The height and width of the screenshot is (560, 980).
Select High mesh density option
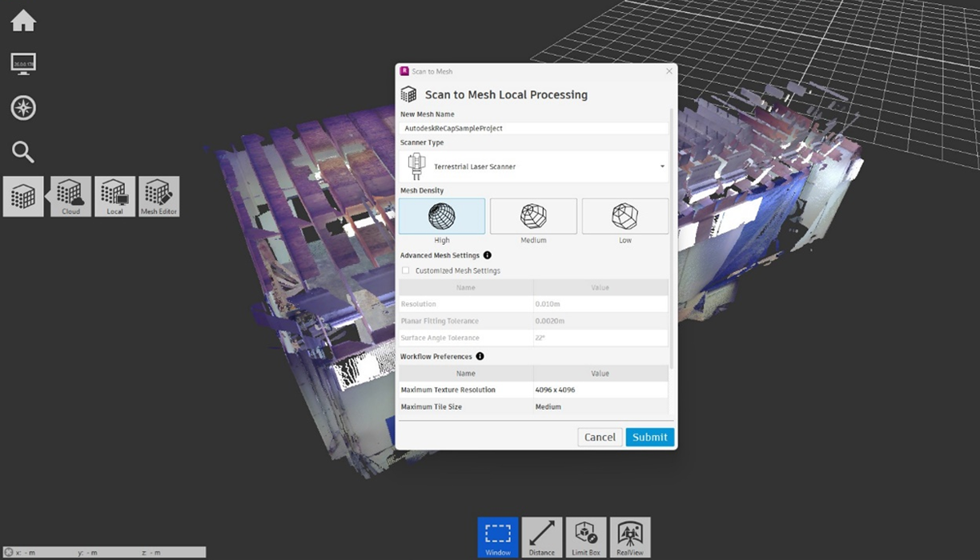pos(442,216)
